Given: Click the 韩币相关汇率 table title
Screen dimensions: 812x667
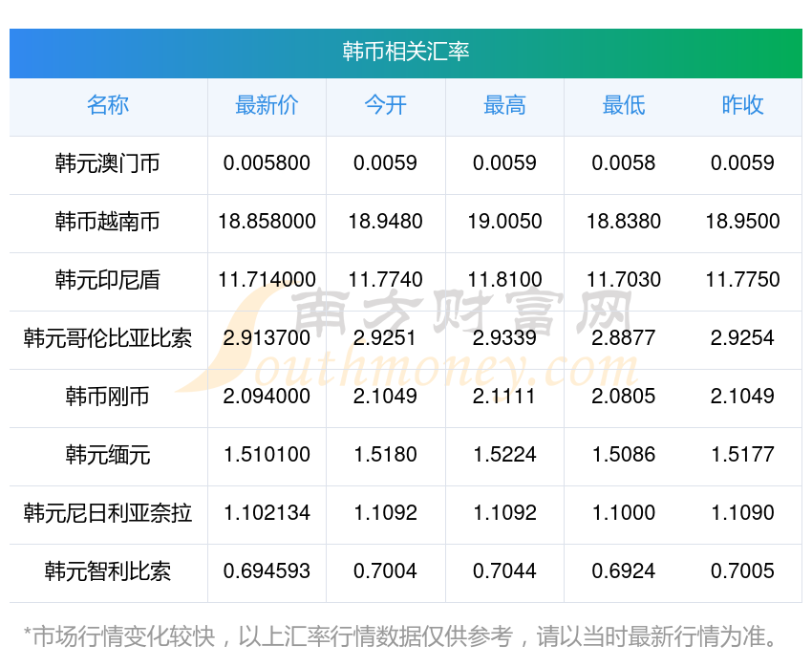Looking at the screenshot, I should pos(405,52).
